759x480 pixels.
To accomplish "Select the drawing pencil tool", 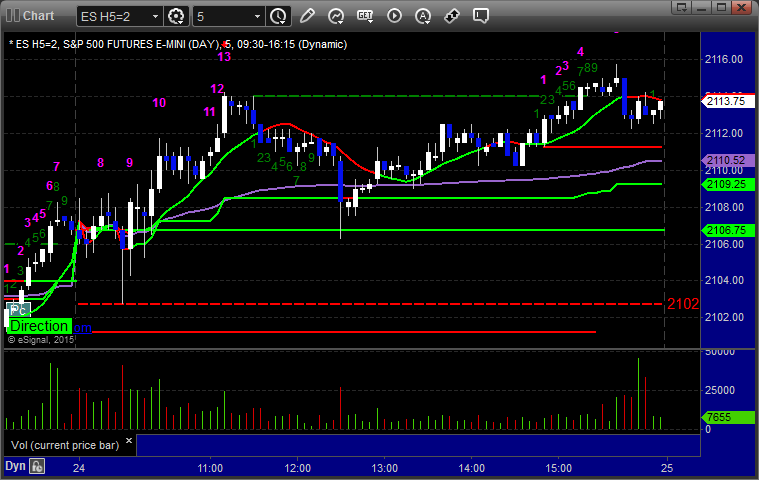I will [x=307, y=16].
